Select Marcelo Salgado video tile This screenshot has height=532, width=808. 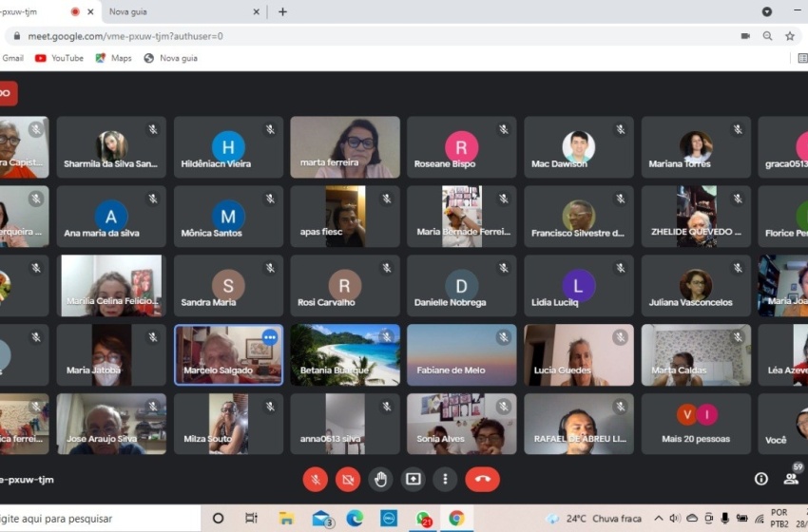(228, 355)
